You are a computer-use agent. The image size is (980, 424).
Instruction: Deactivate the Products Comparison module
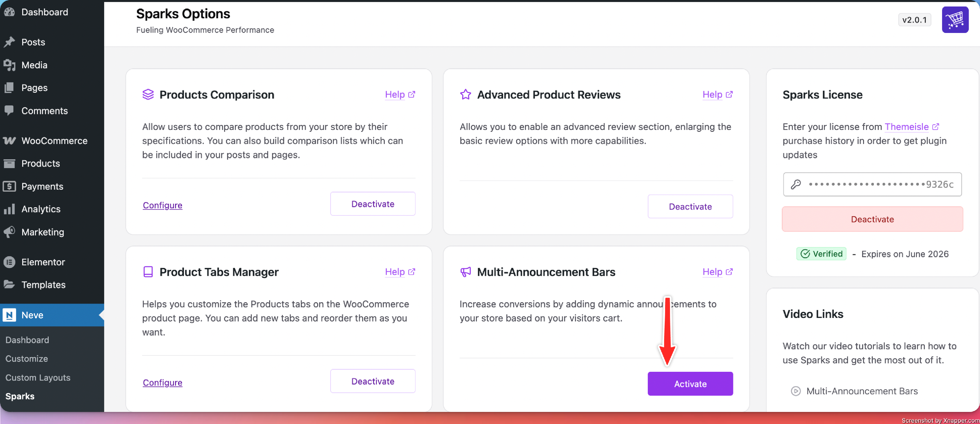pos(372,204)
